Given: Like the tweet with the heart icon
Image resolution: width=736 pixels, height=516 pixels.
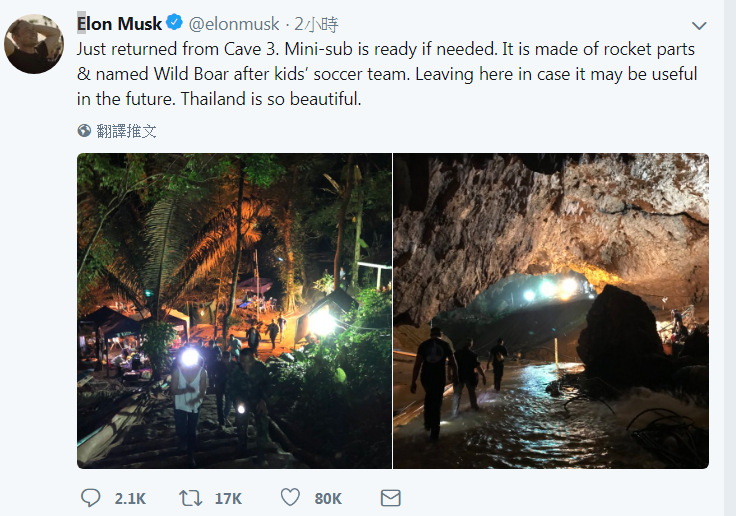Looking at the screenshot, I should tap(290, 497).
